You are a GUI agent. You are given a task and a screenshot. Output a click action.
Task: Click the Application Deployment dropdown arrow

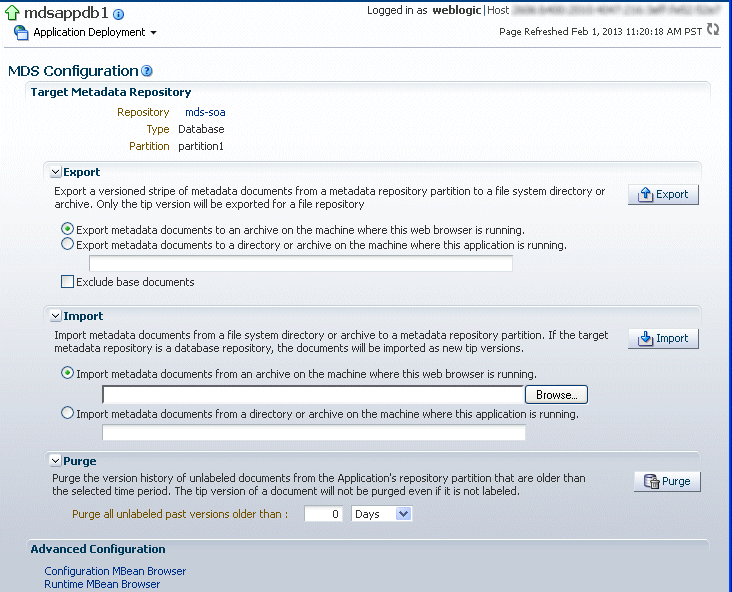[153, 33]
